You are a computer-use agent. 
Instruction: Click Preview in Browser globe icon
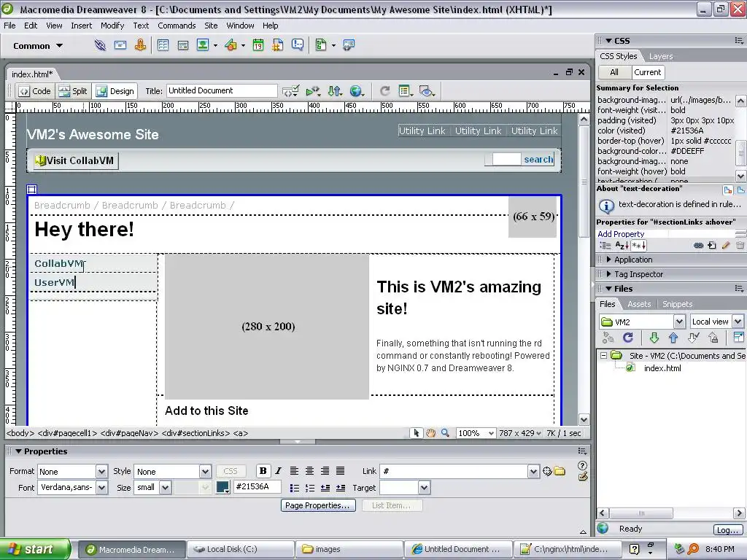[357, 91]
